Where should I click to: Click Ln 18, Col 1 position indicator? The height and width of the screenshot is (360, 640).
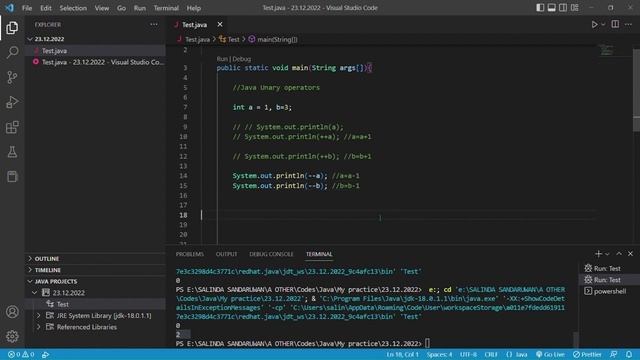(x=402, y=354)
